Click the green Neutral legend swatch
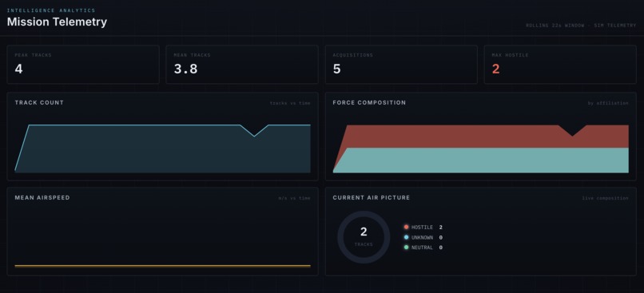Image resolution: width=644 pixels, height=293 pixels. [x=406, y=247]
